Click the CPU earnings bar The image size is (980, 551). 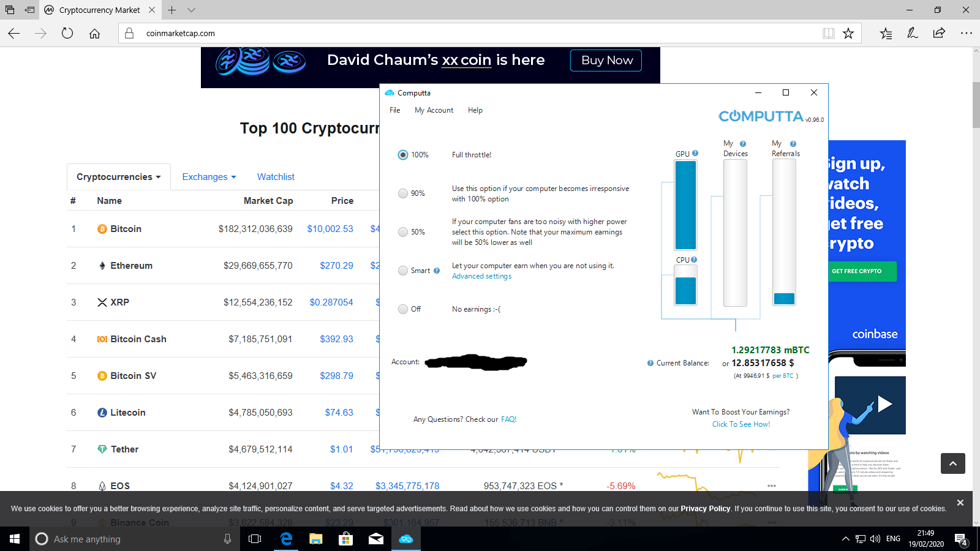point(685,285)
